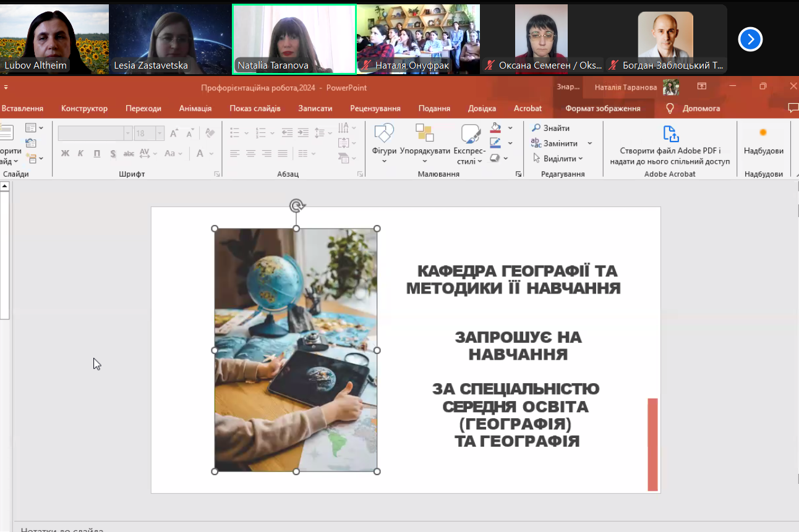The image size is (799, 532).
Task: Click the slide title text КАФЕДРА ГЕОГРАФІЇ
Action: pyautogui.click(x=517, y=271)
